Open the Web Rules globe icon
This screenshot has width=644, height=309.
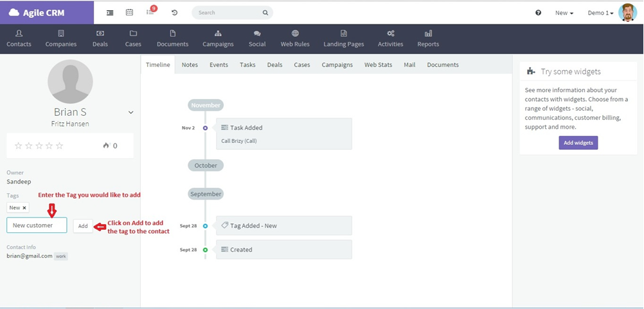click(x=295, y=33)
